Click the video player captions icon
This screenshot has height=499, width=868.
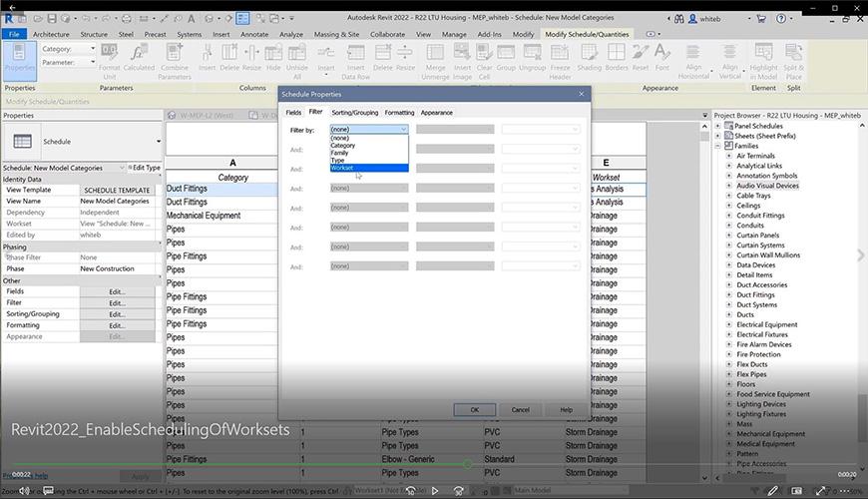48,491
